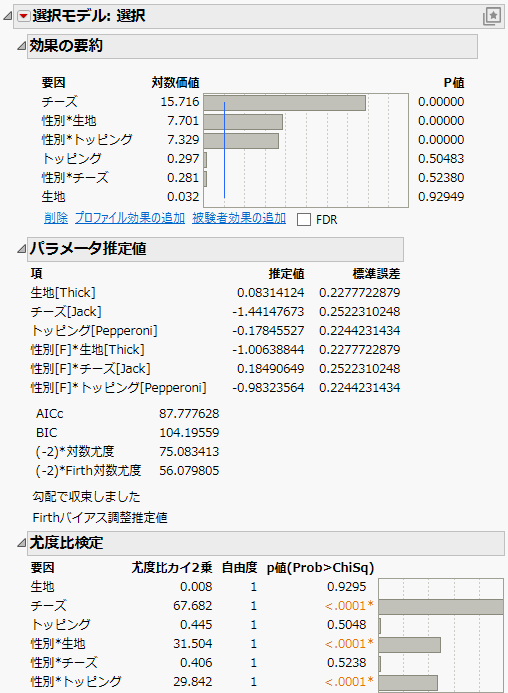
Task: Click the 性別*生地 bar in 尤度比検定 chart
Action: 410,645
